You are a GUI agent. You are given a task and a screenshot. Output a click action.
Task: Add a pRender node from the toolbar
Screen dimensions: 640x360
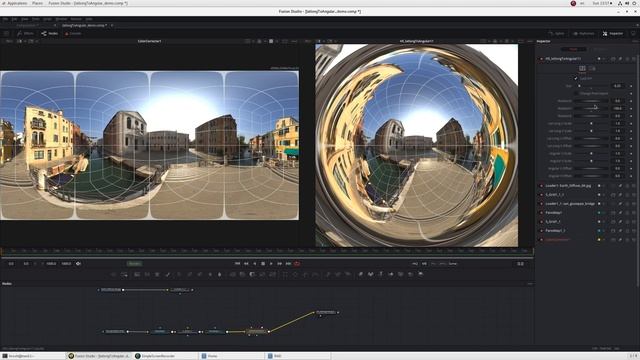tap(348, 274)
